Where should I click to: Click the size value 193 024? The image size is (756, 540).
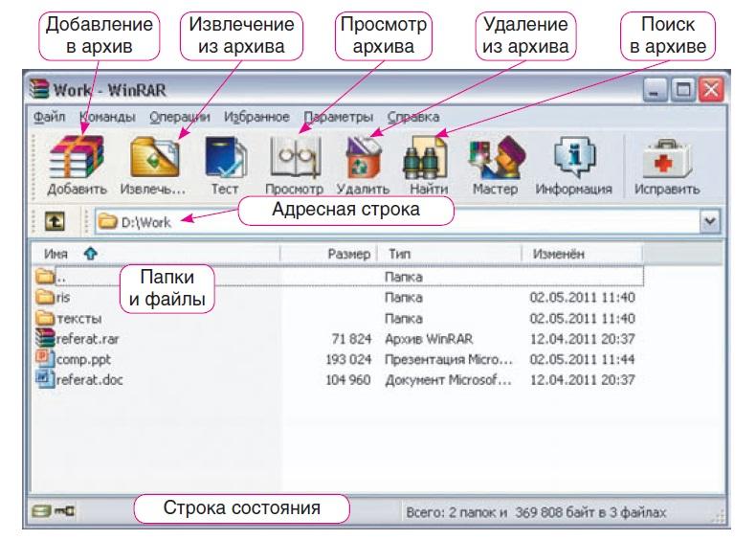click(x=348, y=359)
